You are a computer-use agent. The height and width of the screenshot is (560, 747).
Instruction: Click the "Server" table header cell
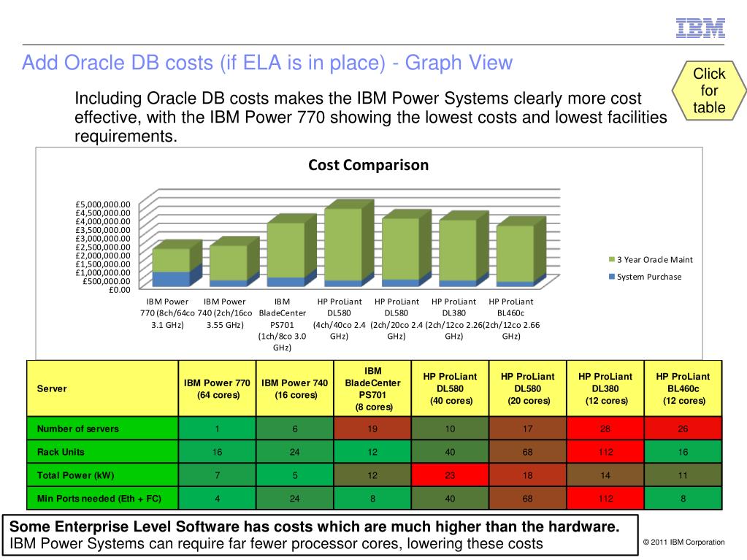pos(102,388)
